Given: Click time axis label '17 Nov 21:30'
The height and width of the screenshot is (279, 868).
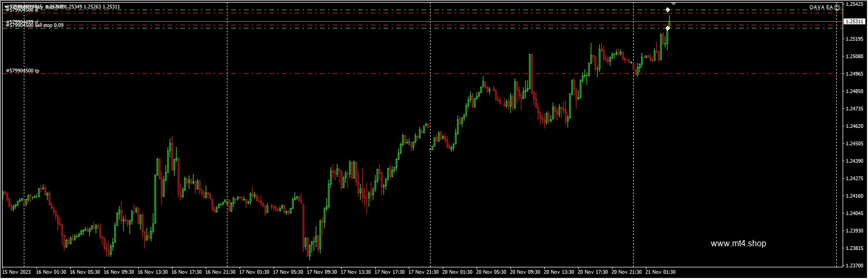Looking at the screenshot, I should pyautogui.click(x=424, y=273).
